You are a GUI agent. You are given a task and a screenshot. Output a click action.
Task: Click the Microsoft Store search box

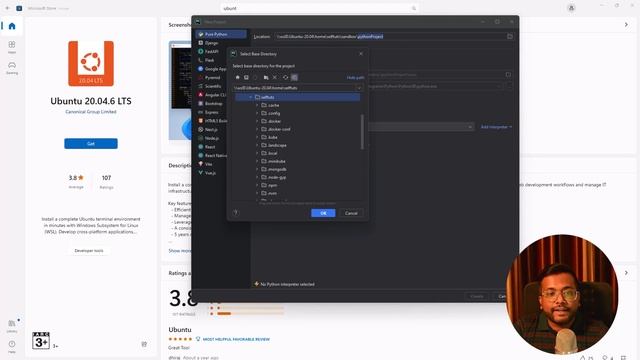tap(320, 8)
